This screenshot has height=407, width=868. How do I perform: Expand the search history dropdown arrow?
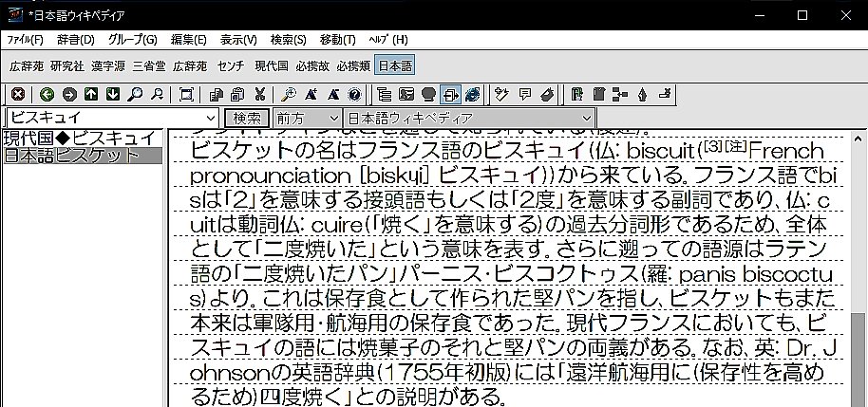(x=211, y=118)
